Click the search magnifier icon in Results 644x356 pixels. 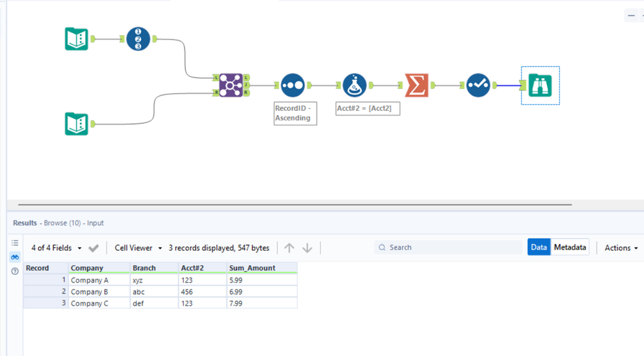382,248
